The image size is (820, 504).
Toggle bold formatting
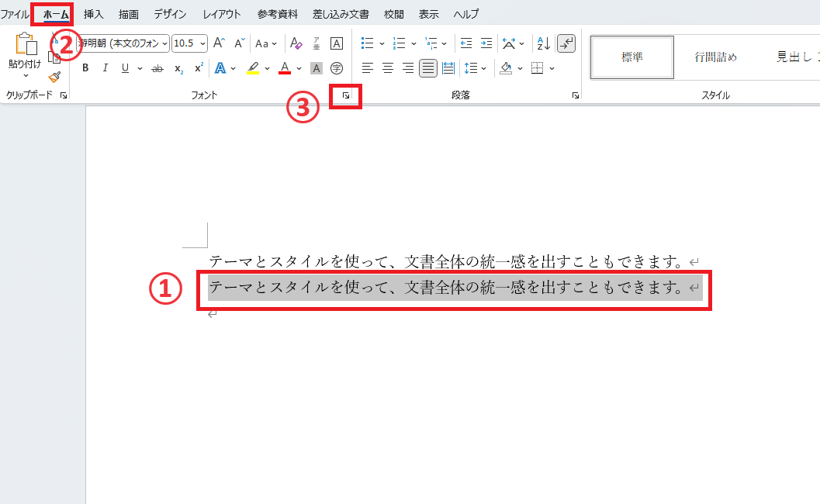(85, 68)
